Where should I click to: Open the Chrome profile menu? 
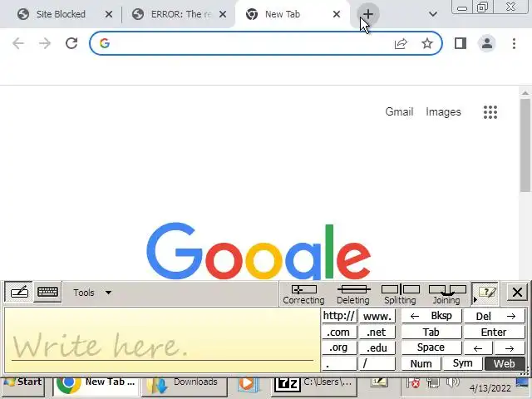[487, 43]
